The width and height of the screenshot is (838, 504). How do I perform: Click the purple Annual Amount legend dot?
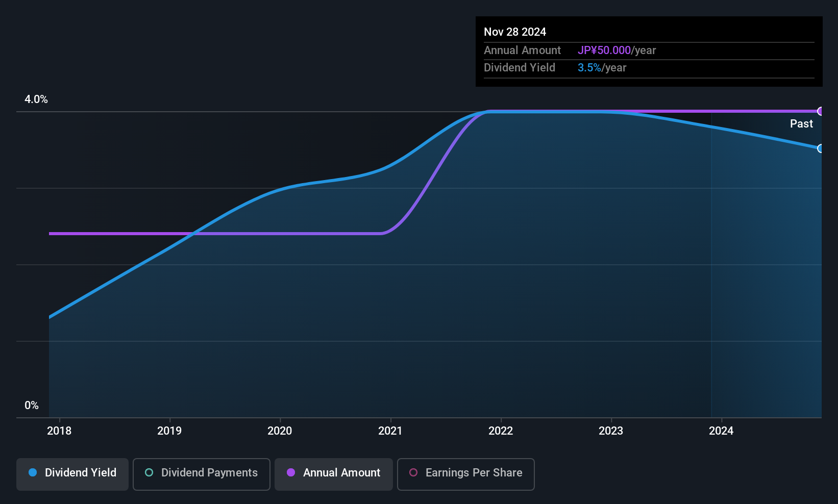coord(291,473)
